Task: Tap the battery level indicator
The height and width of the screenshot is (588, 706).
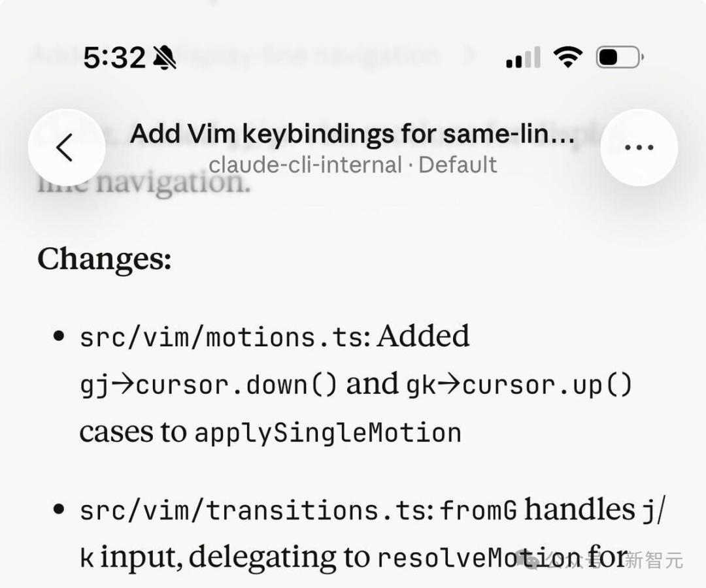Action: 618,57
